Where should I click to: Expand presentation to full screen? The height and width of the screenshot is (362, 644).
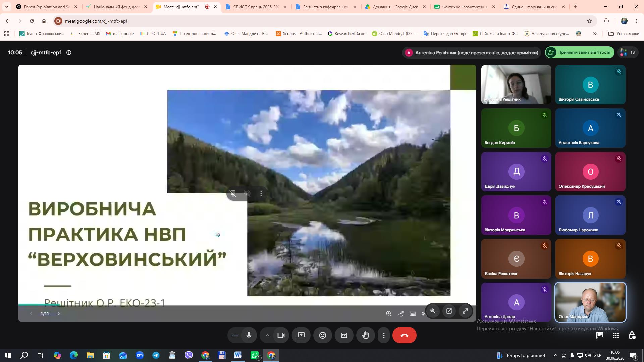coord(465,311)
